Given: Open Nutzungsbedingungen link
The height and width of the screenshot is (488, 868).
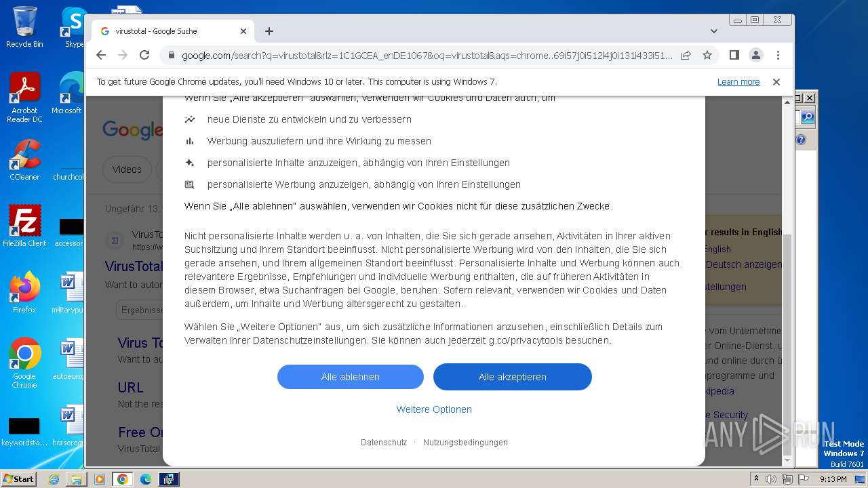Looking at the screenshot, I should point(465,443).
